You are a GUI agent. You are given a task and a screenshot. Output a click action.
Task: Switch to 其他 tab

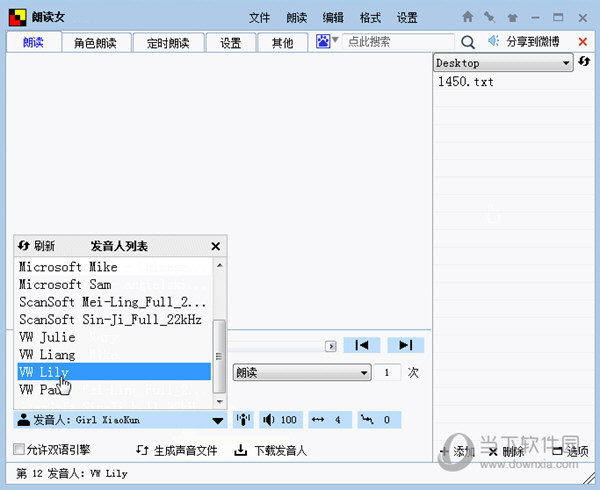(282, 42)
